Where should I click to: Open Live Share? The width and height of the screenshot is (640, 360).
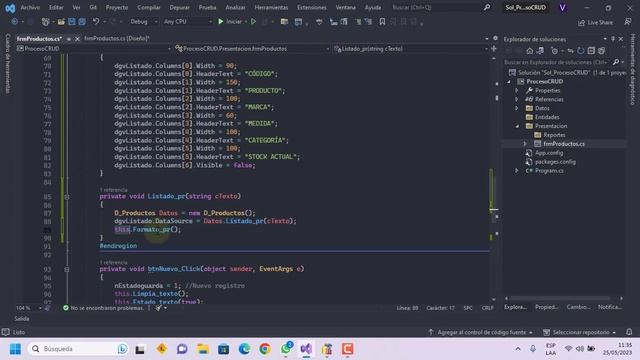[596, 22]
